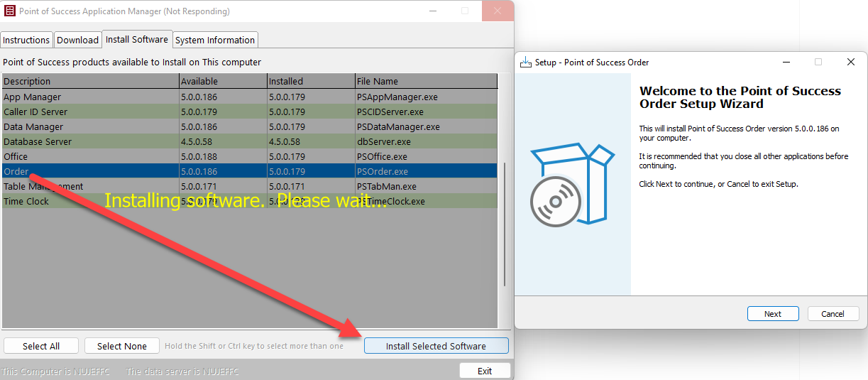The image size is (868, 380).
Task: Click the PSDataManager.exe file name cell
Action: [427, 126]
